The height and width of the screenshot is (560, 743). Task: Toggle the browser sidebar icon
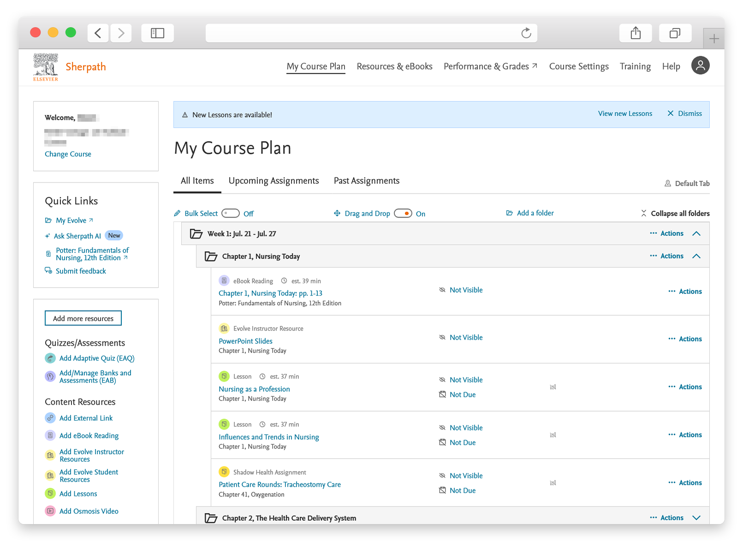pyautogui.click(x=157, y=33)
